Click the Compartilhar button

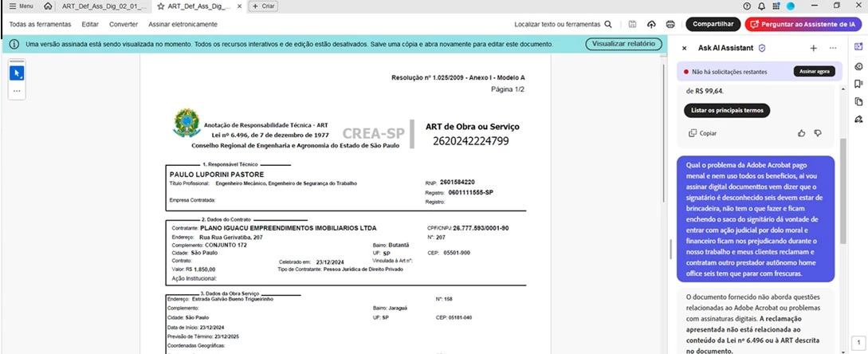[x=713, y=25]
